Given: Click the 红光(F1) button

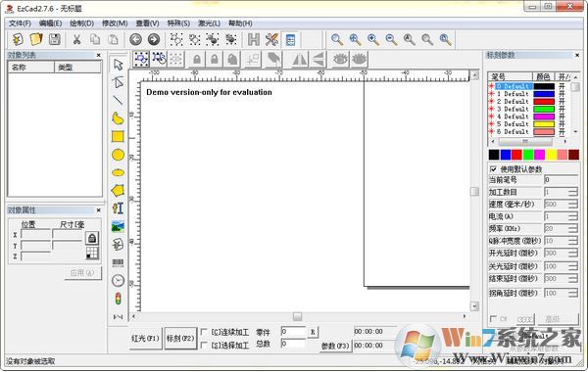Looking at the screenshot, I should point(145,339).
